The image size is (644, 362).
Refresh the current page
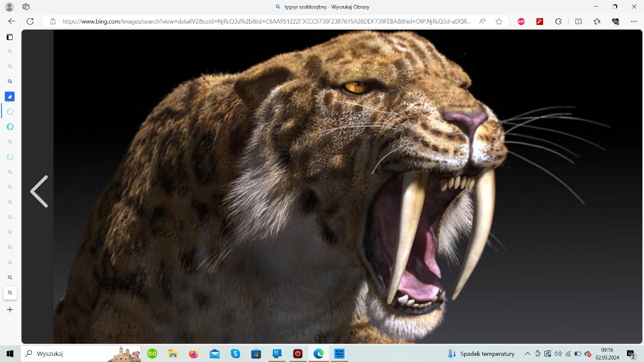coord(30,21)
